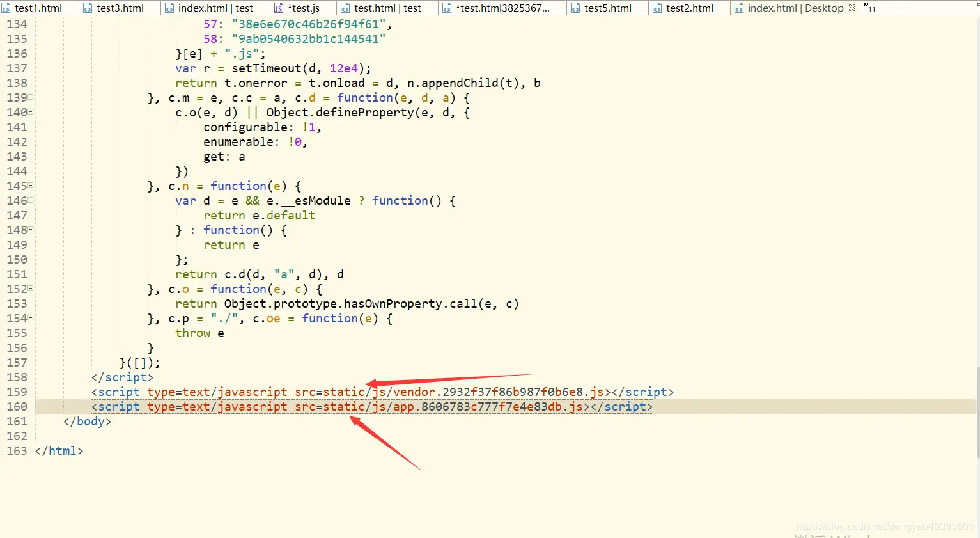Click the closing </html> tag
The image size is (980, 538).
[59, 451]
